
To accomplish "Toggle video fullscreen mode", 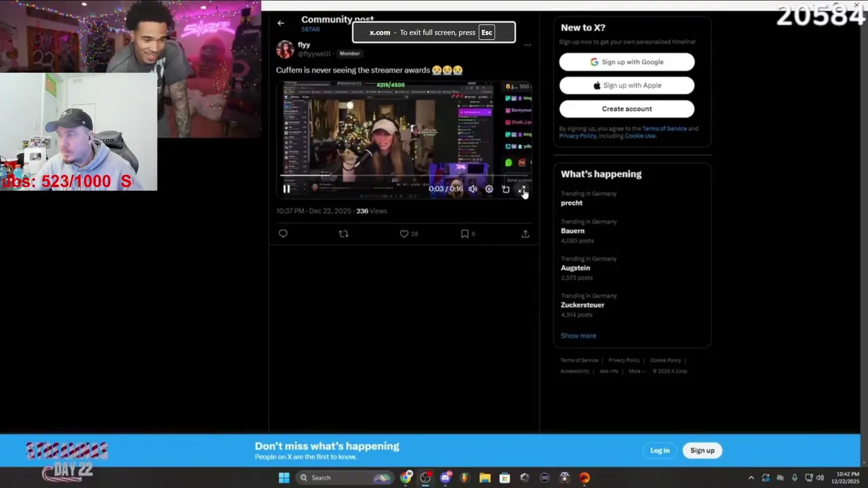I will coord(522,189).
